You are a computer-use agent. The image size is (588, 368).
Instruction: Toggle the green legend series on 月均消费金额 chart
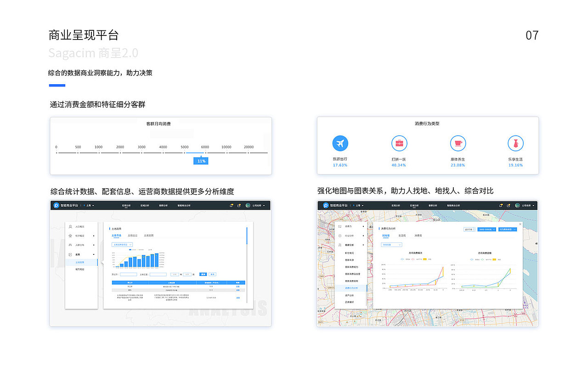482,259
